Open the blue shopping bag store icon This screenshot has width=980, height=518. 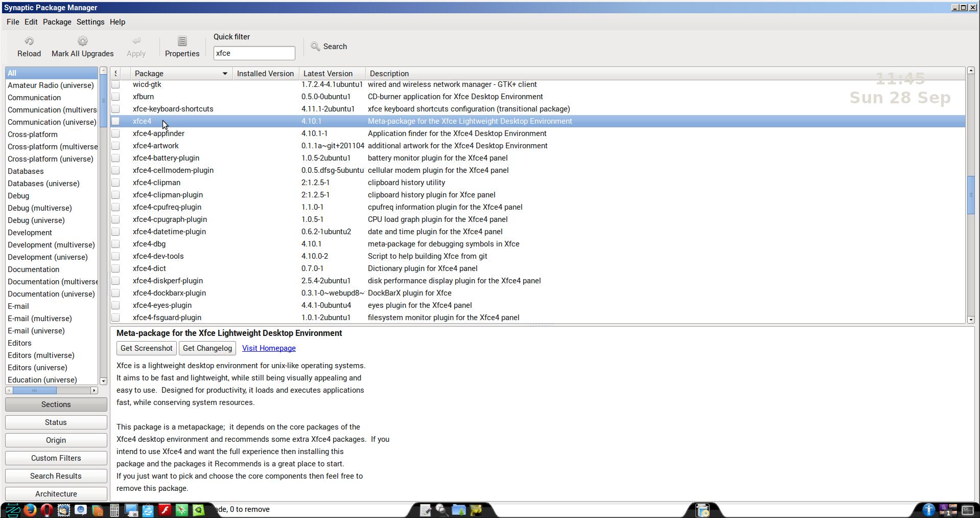point(148,510)
